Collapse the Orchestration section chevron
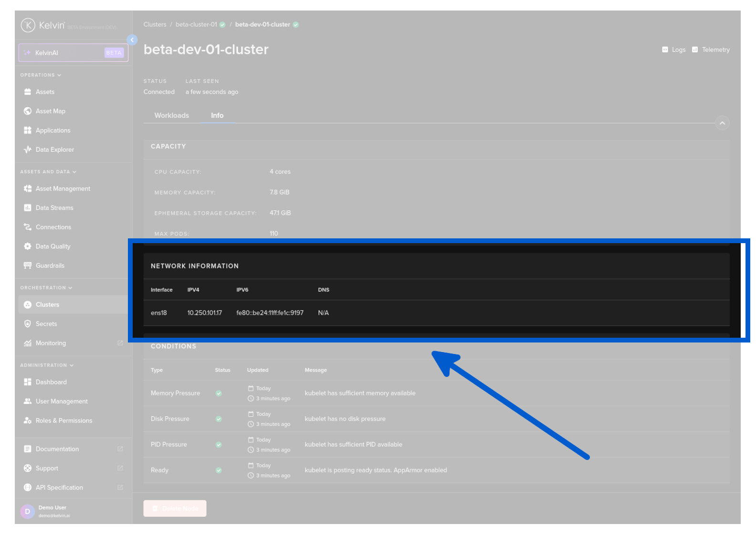The width and height of the screenshot is (756, 535). (70, 288)
